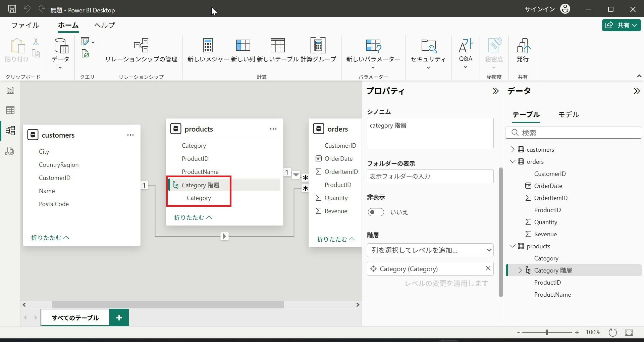Click the Category 階層 hierarchy icon in products card
The width and height of the screenshot is (644, 342).
175,185
